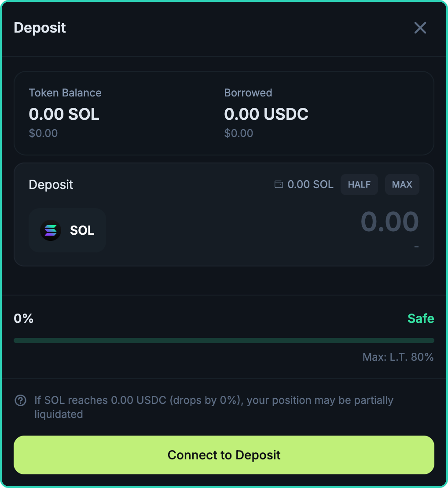The image size is (448, 488).
Task: Select the Deposit header label
Action: 40,28
